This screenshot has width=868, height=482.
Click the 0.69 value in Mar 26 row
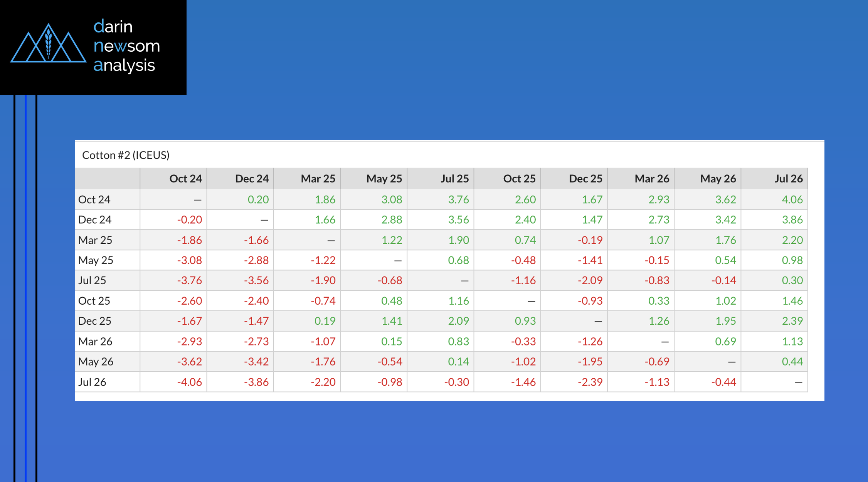[x=725, y=341]
